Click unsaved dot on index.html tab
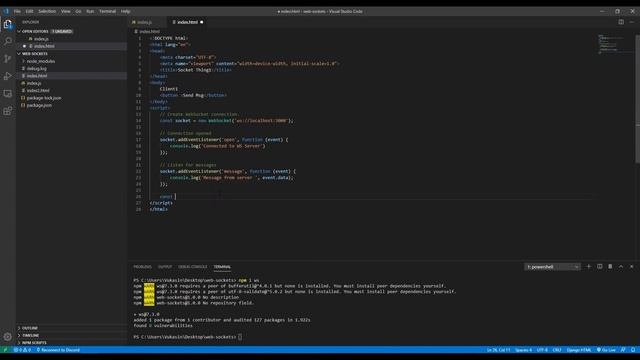 (x=202, y=22)
